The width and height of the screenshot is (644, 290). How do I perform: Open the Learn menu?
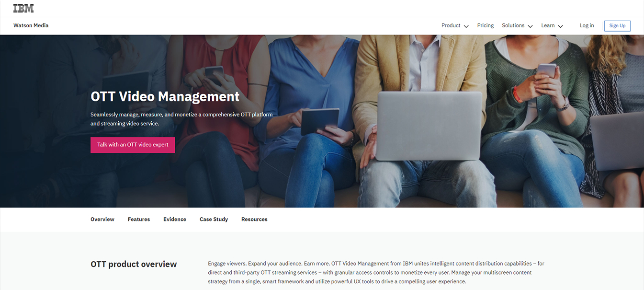(x=548, y=25)
